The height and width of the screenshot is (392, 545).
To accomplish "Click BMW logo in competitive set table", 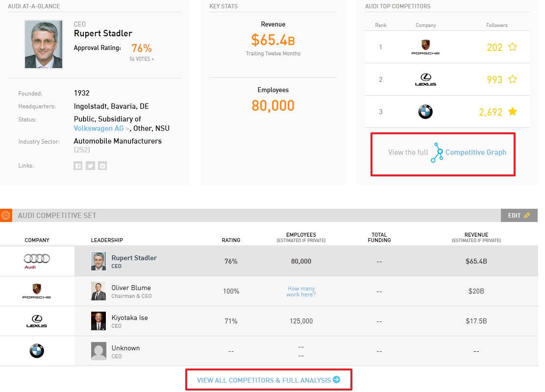I will pos(37,351).
